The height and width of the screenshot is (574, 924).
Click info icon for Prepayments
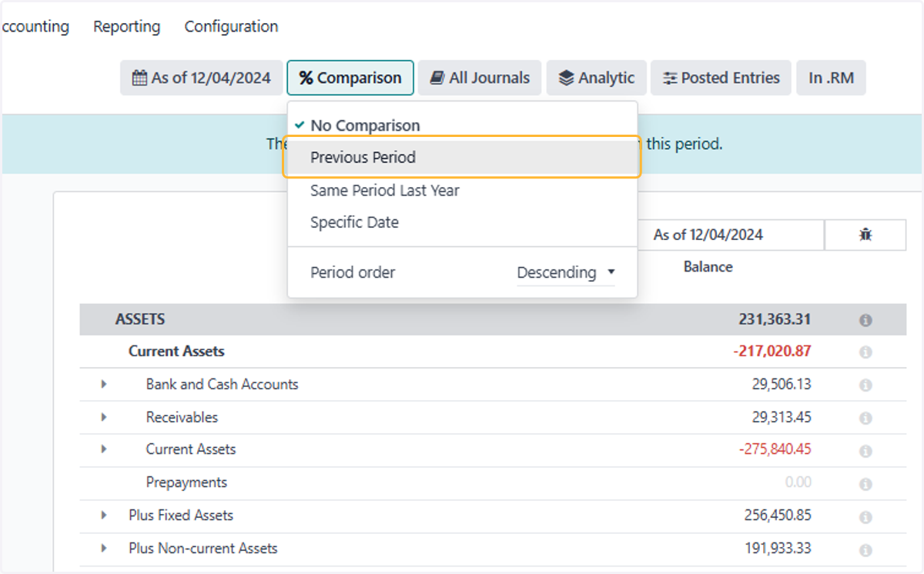pyautogui.click(x=865, y=484)
